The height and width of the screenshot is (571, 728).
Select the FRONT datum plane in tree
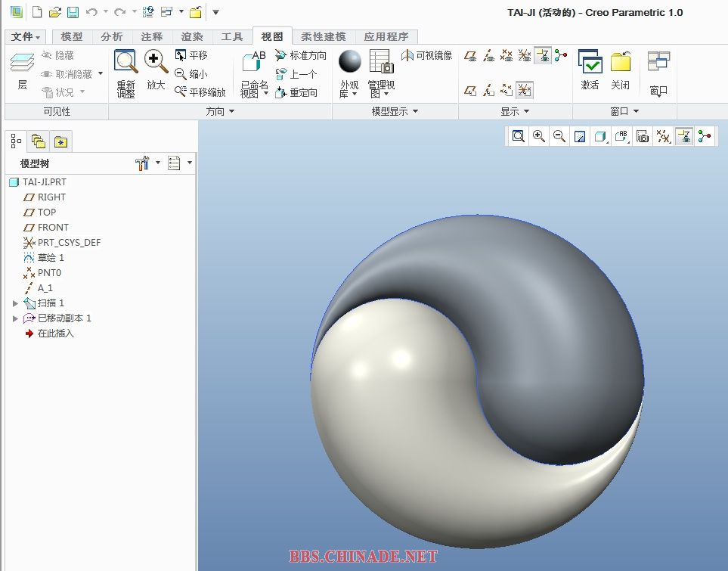(x=53, y=228)
